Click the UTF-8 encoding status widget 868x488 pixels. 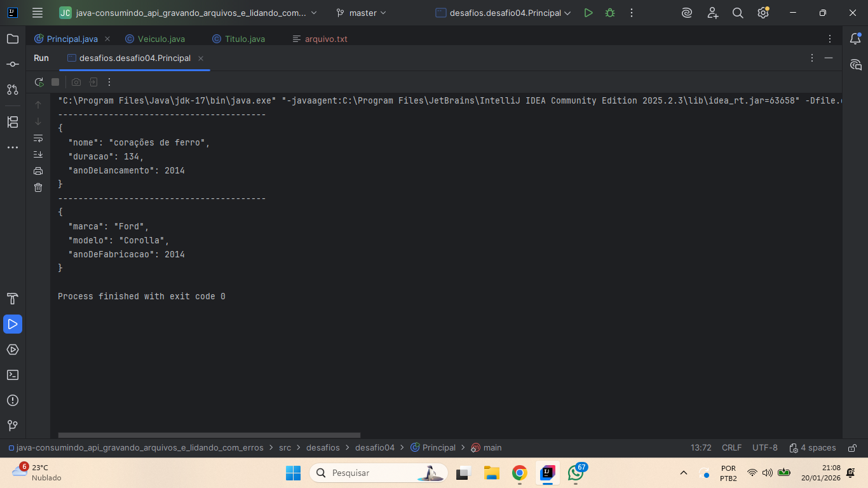click(x=764, y=447)
